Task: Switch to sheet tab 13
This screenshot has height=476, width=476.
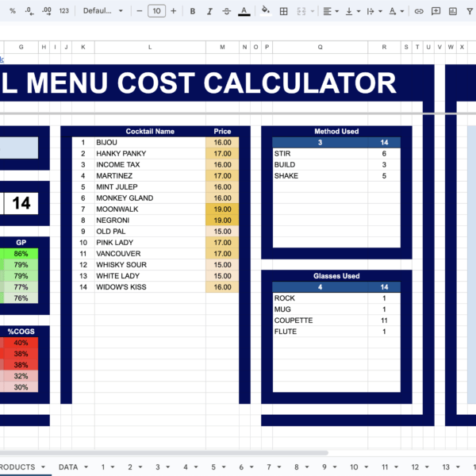Action: pos(446,467)
